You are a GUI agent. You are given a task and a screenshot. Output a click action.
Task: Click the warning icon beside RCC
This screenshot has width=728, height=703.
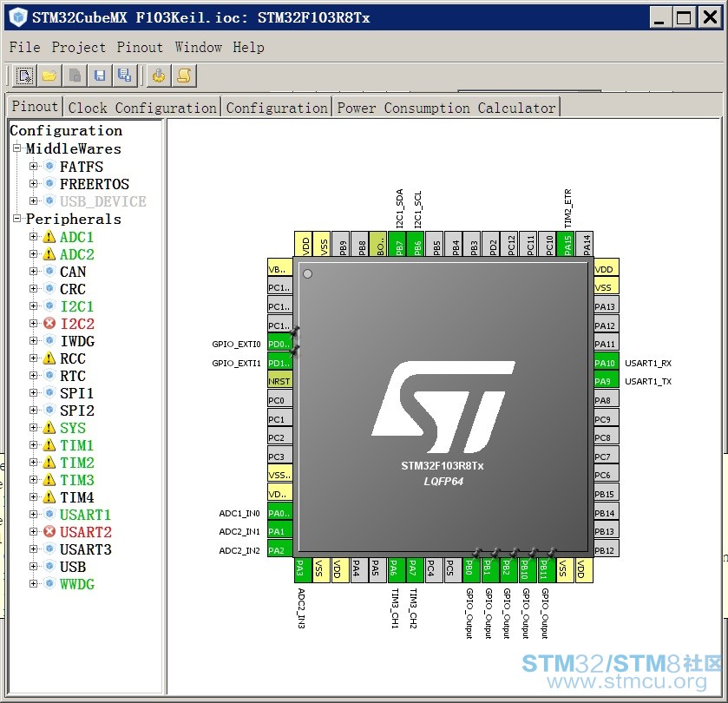pyautogui.click(x=49, y=358)
